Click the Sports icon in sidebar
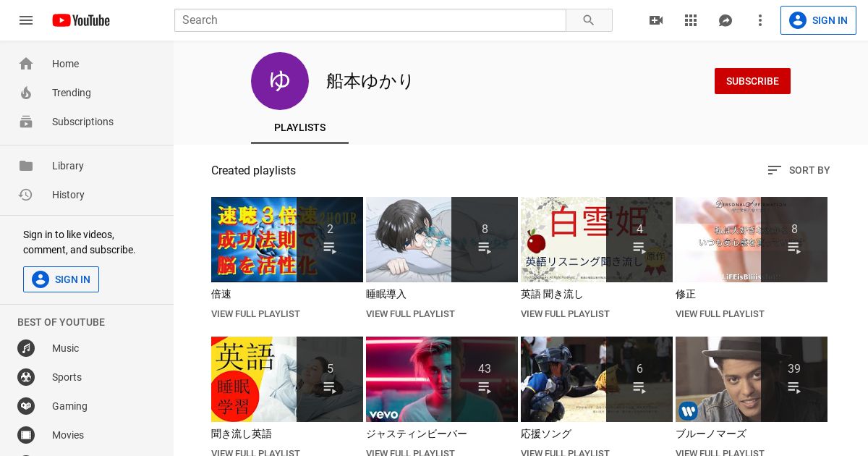The width and height of the screenshot is (868, 456). tap(26, 377)
